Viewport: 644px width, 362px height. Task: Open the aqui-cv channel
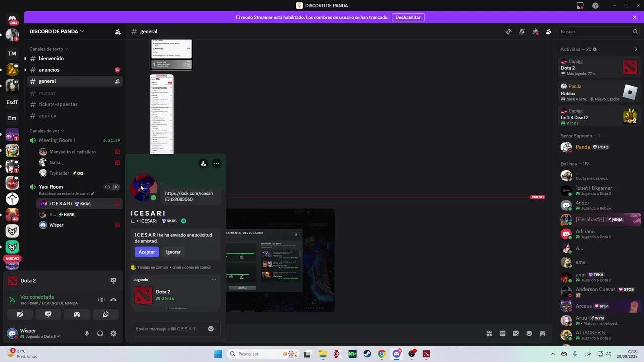pyautogui.click(x=74, y=115)
